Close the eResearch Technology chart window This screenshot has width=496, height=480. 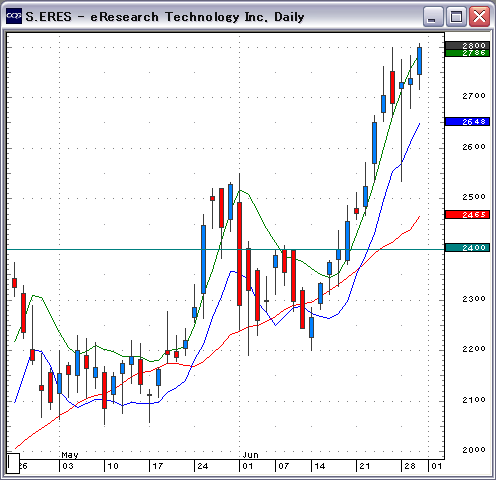[x=479, y=16]
